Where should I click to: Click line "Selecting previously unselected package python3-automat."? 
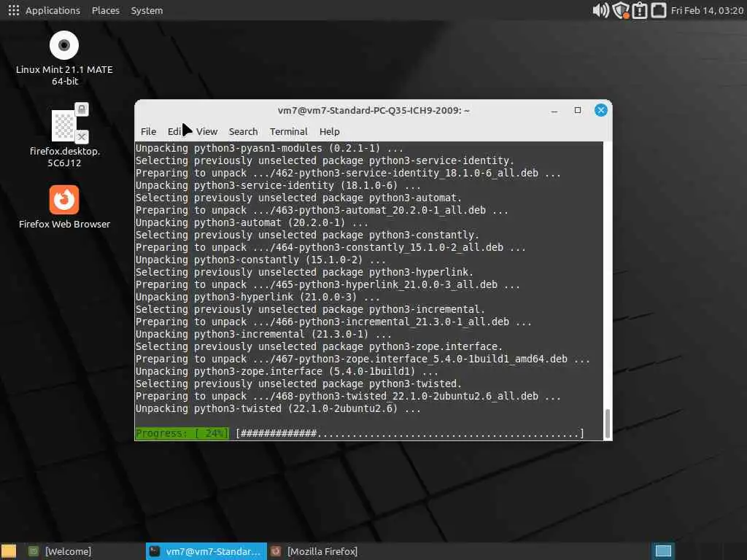coord(298,198)
